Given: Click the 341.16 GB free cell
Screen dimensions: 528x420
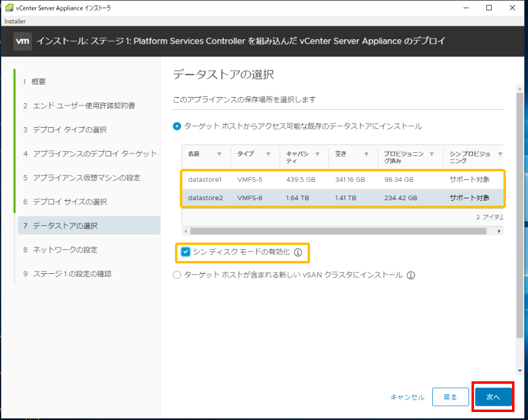Looking at the screenshot, I should coord(350,179).
